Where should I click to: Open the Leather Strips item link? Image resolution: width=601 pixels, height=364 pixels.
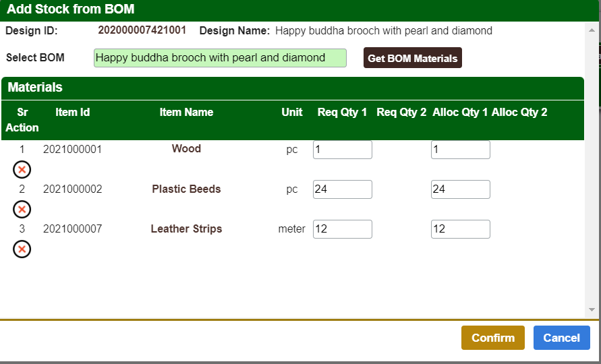[x=186, y=229]
